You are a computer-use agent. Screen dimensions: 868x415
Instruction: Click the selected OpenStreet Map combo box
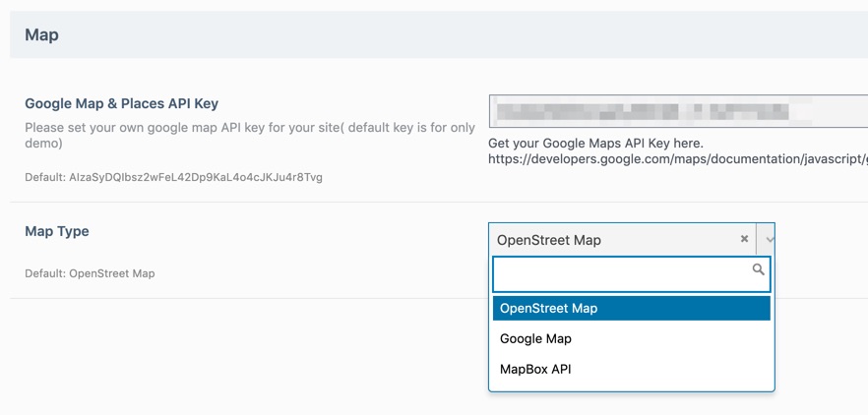[x=631, y=239]
